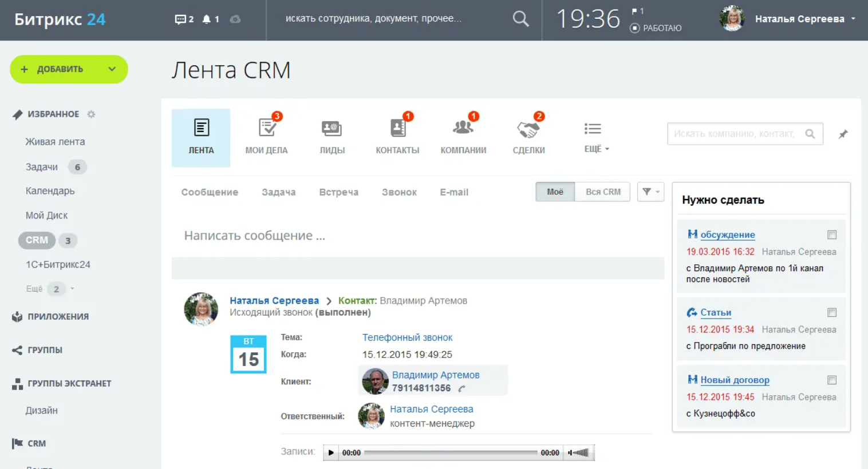Click the pin icon beside CRM search
This screenshot has width=868, height=469.
[843, 134]
